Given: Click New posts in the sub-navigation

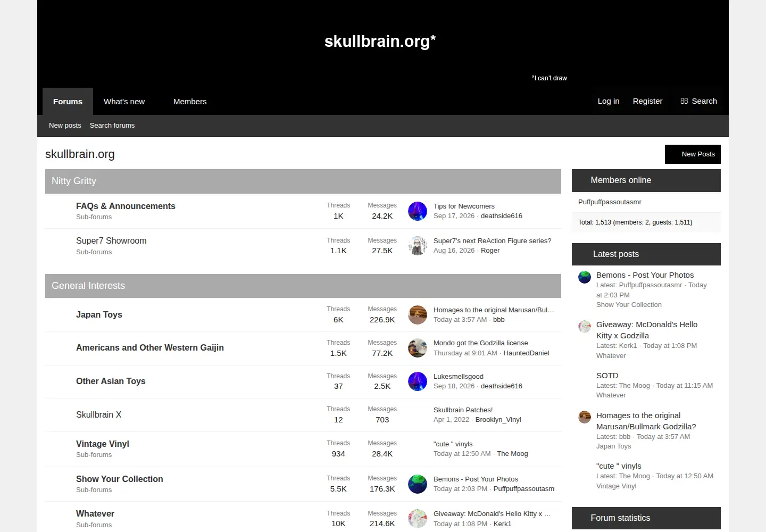Looking at the screenshot, I should click(65, 126).
